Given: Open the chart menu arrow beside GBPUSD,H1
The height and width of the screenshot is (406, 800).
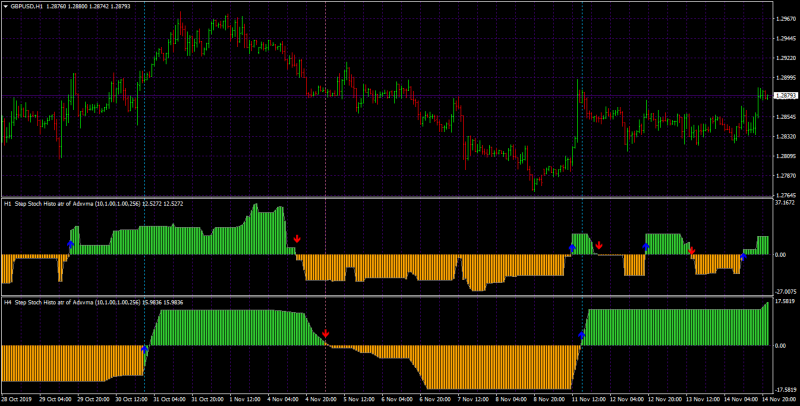Looking at the screenshot, I should click(6, 6).
